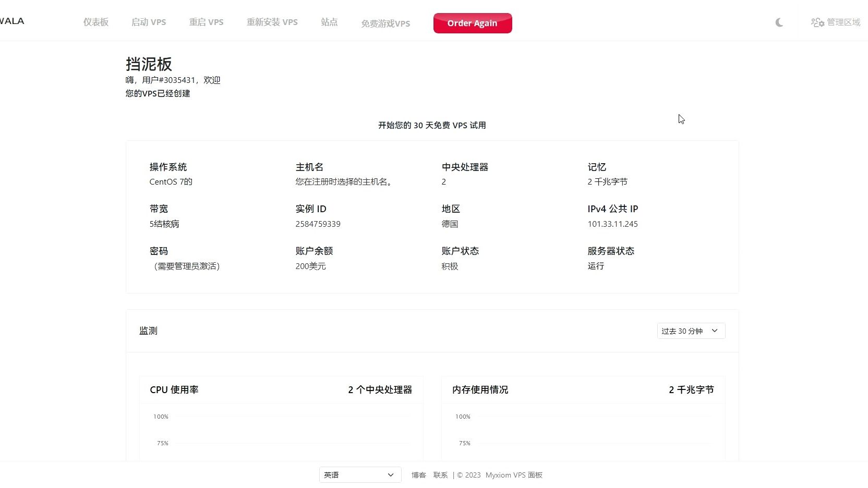This screenshot has width=868, height=488.
Task: Click the password note (需要管理员激活)
Action: point(187,266)
